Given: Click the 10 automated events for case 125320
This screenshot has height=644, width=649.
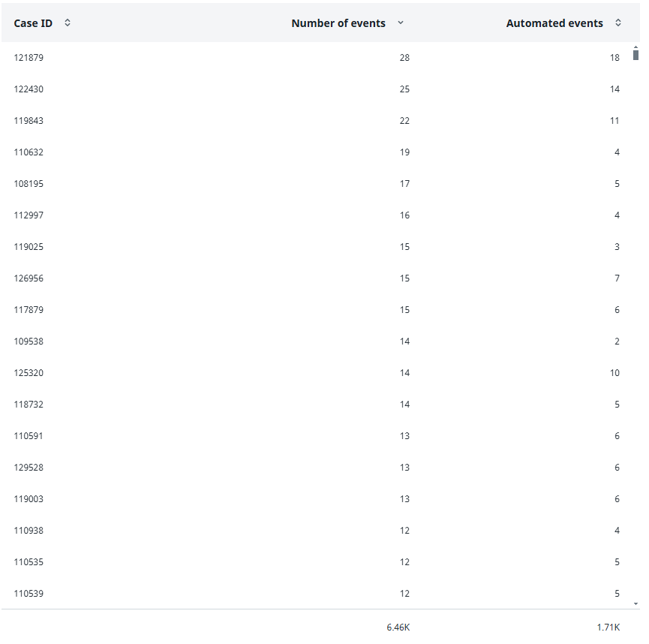Looking at the screenshot, I should click(614, 372).
